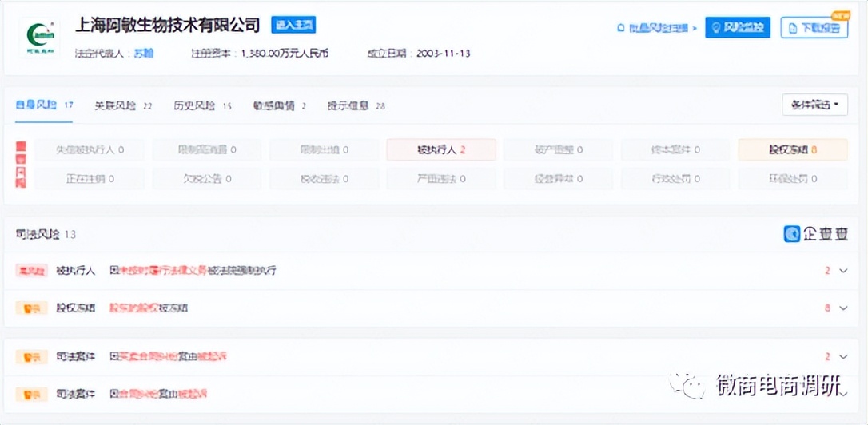Switch to the 历史风险 15 tab
The width and height of the screenshot is (868, 425).
point(202,105)
